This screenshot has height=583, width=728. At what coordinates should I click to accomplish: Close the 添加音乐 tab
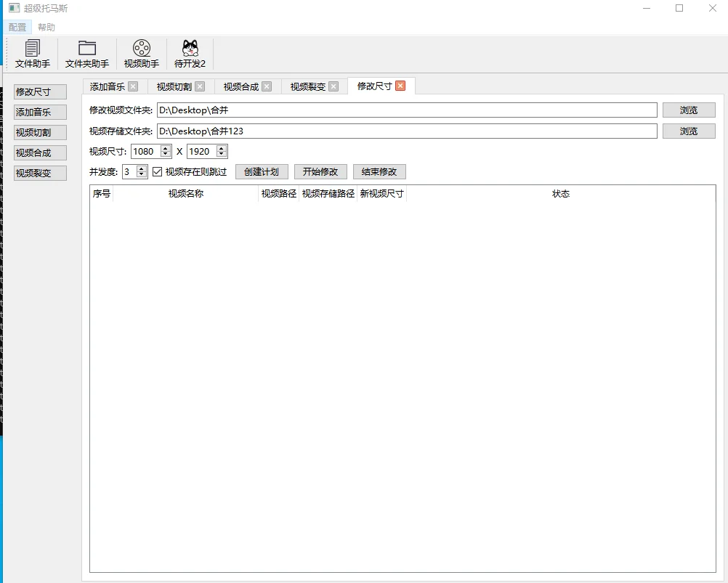(x=133, y=86)
